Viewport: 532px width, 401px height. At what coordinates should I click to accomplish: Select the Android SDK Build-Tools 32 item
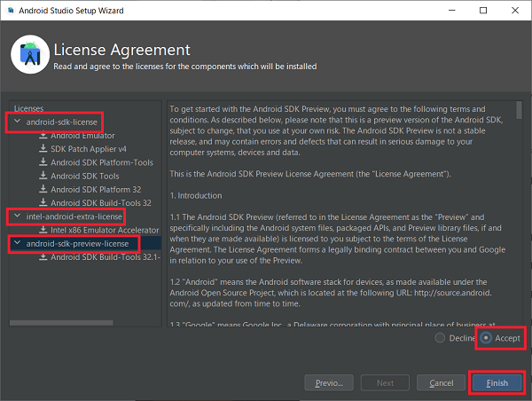pos(101,202)
